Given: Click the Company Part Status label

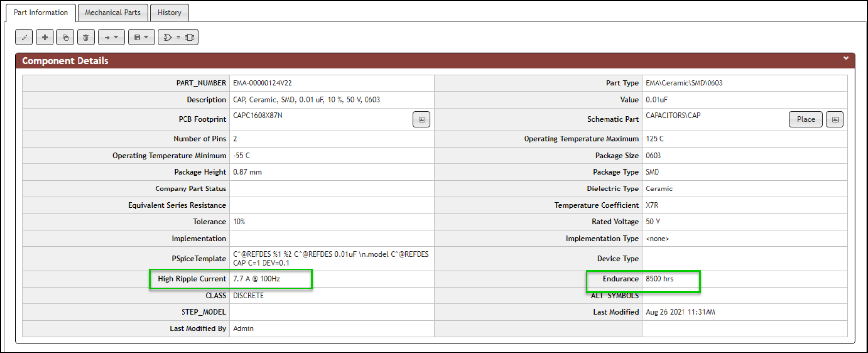Looking at the screenshot, I should coord(191,189).
